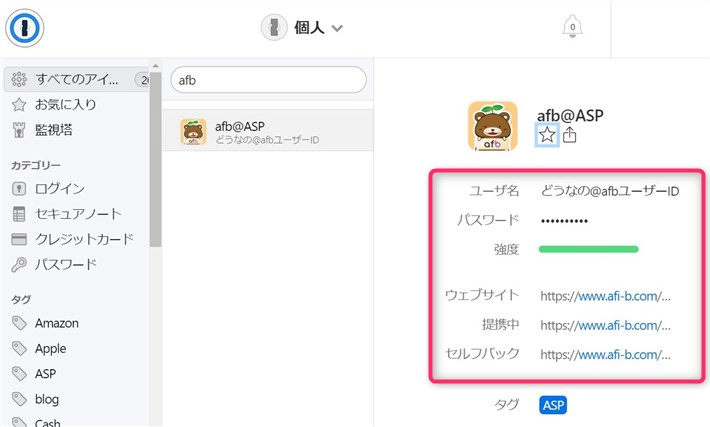Click the share icon next to star

[x=570, y=134]
